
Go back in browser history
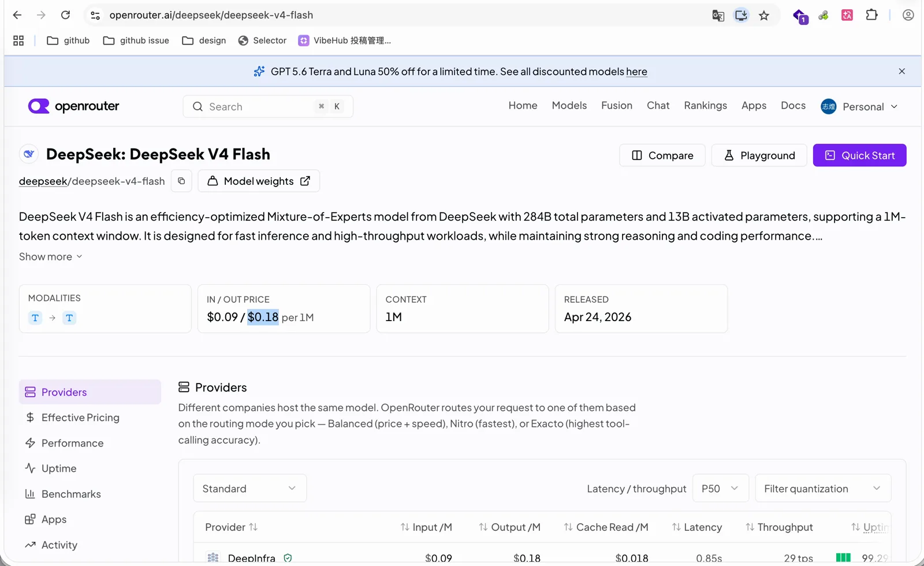[x=17, y=15]
